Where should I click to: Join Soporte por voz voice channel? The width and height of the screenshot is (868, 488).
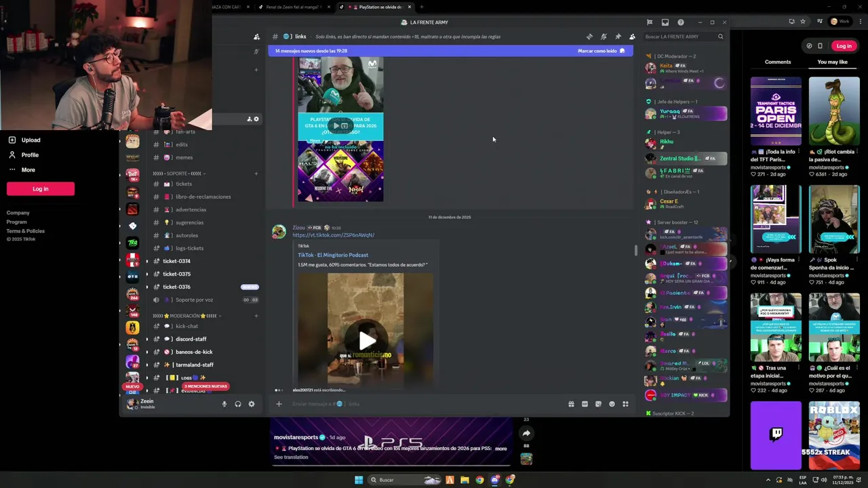click(x=205, y=300)
